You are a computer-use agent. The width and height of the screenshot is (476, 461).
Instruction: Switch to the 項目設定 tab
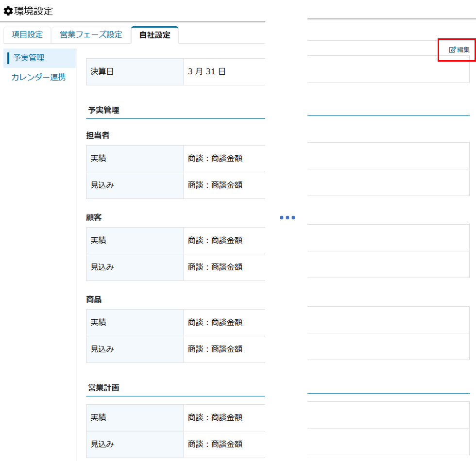pyautogui.click(x=27, y=35)
